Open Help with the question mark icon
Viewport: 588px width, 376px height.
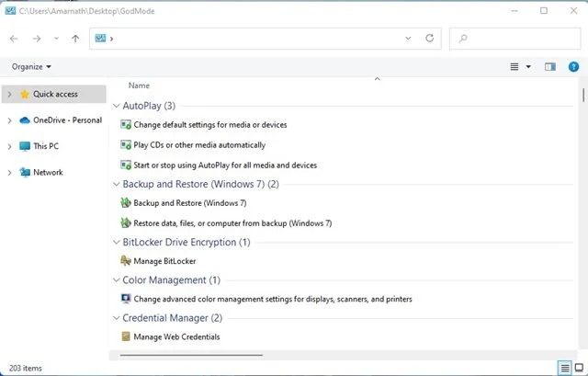click(573, 67)
